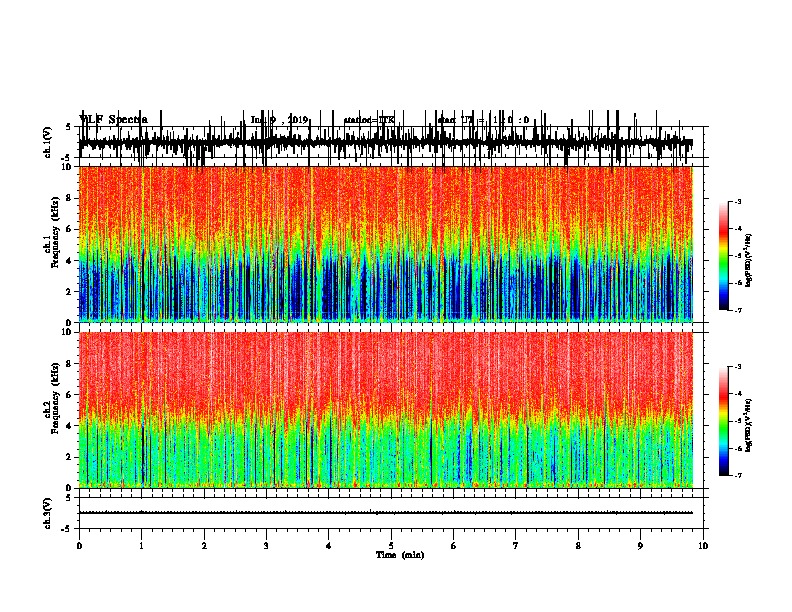792x612 pixels.
Task: Click the ch.2 frequency axis tick 6
Action: click(68, 394)
